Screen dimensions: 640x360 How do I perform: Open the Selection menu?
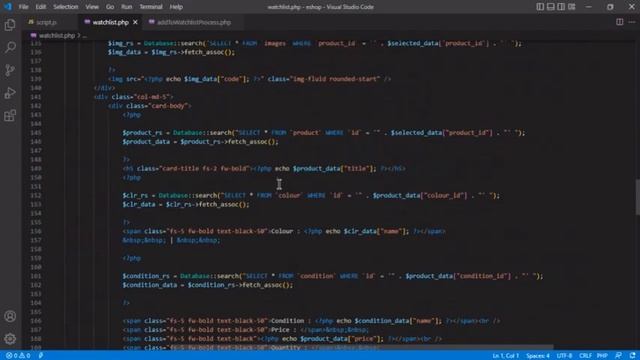[x=65, y=7]
